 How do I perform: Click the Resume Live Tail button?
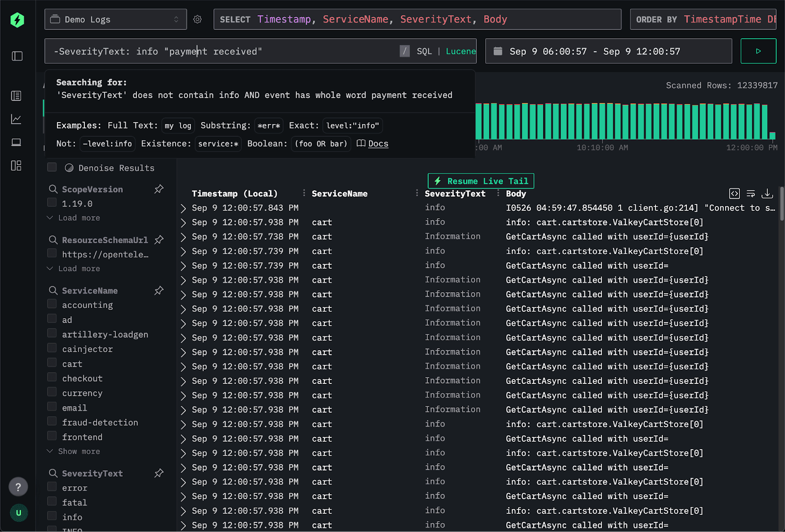(x=481, y=181)
